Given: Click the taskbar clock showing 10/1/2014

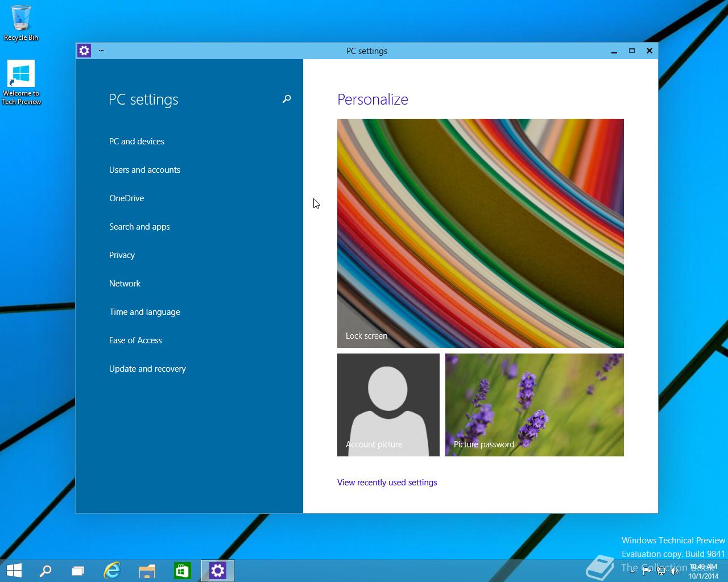Looking at the screenshot, I should tap(704, 571).
